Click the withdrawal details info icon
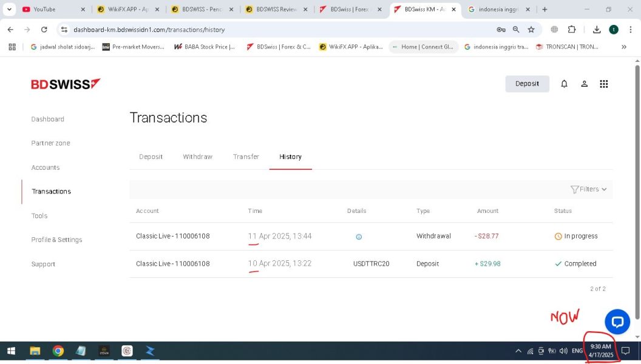This screenshot has height=364, width=641. pyautogui.click(x=359, y=237)
